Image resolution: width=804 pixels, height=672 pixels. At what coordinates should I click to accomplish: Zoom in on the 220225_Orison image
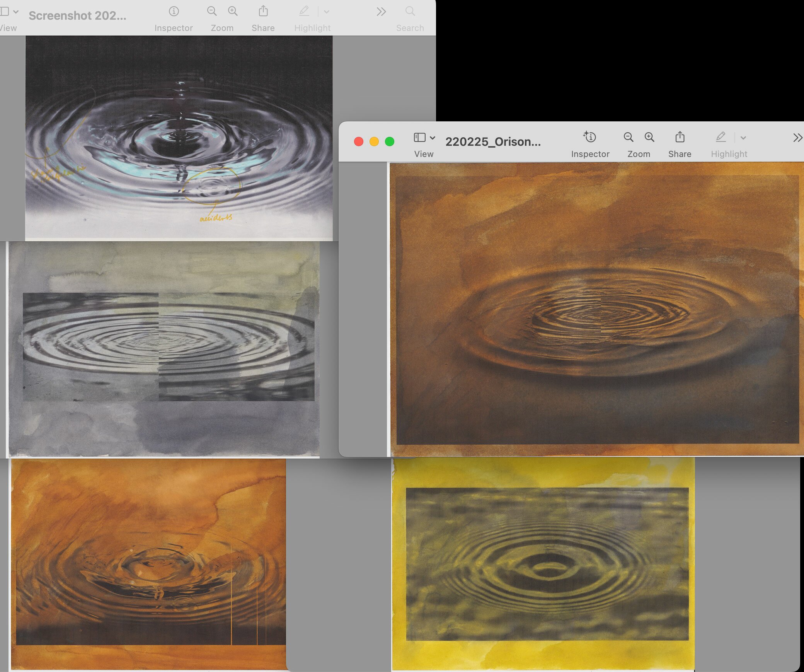(649, 137)
